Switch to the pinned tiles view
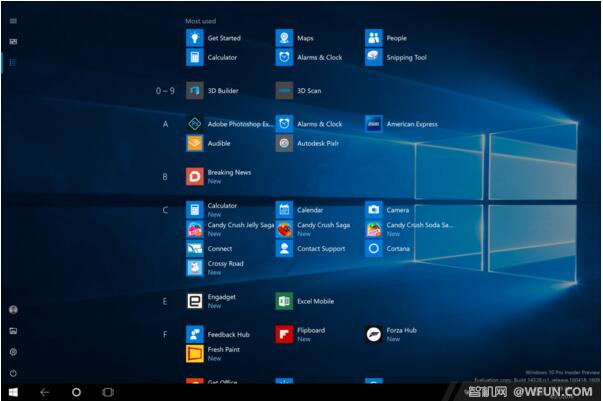This screenshot has width=603, height=401. tap(13, 41)
